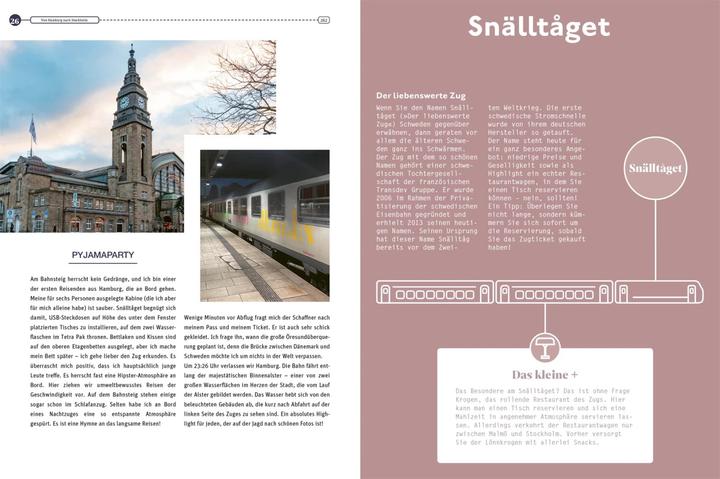Select the "Das kleine +" heading
Screen dimensions: 720x479
click(x=545, y=375)
